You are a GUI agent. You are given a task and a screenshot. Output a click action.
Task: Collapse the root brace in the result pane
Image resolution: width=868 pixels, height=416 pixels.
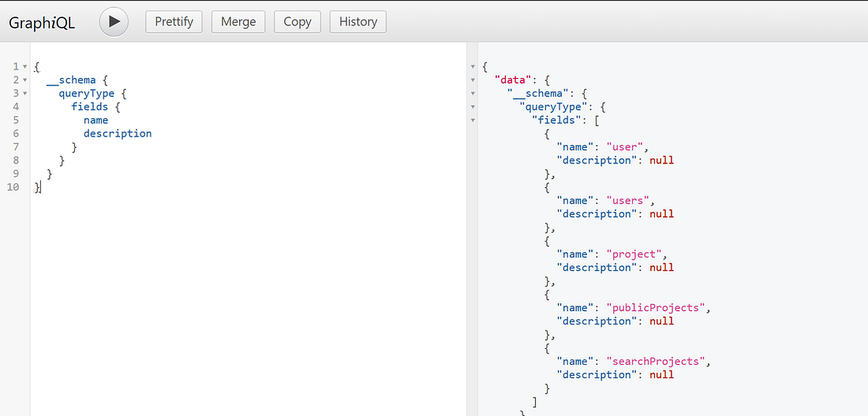(472, 67)
